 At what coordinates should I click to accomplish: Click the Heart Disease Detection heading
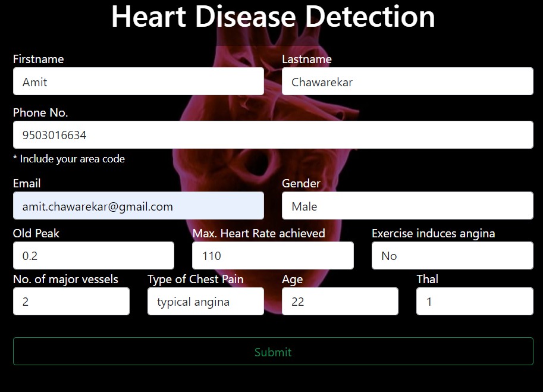(x=273, y=16)
